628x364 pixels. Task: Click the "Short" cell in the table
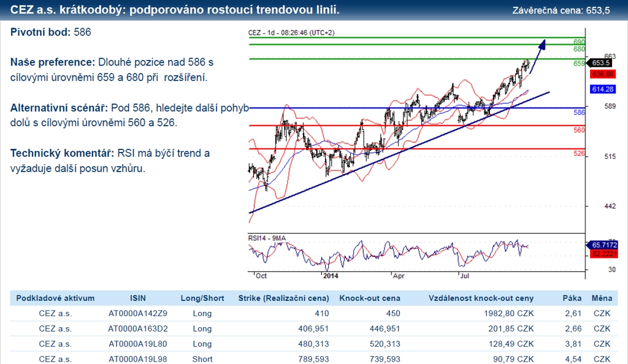click(x=202, y=359)
